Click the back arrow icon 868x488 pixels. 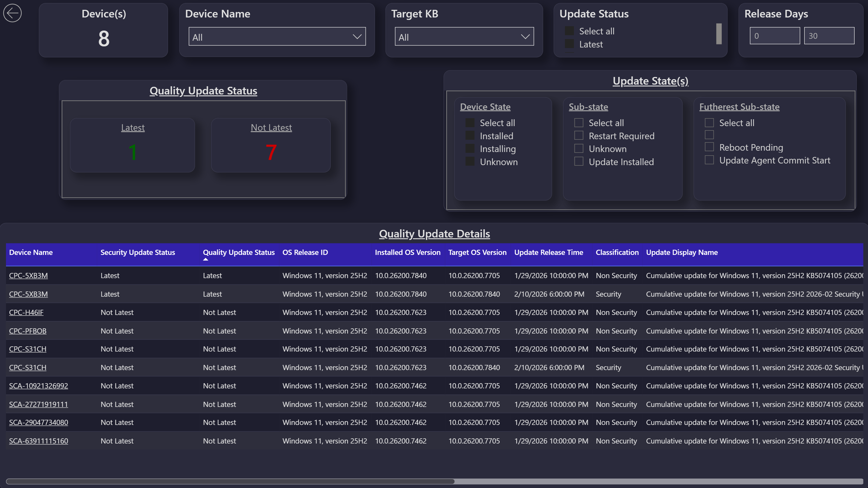pos(13,13)
